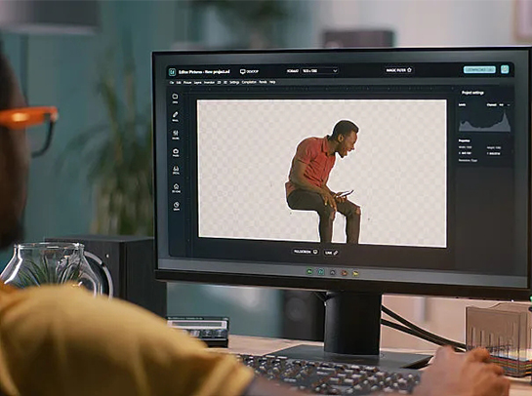Click the Desktop view mode toggle

click(249, 71)
